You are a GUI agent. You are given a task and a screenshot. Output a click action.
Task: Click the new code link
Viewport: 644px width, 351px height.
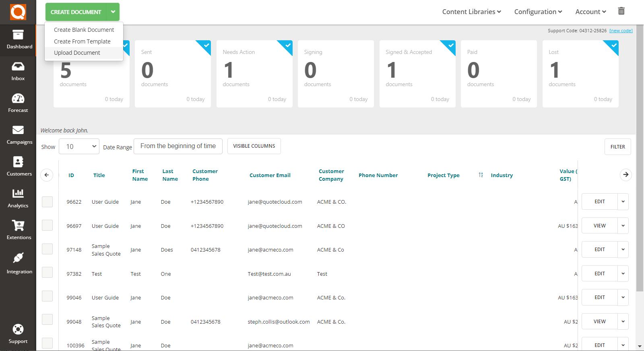click(x=621, y=31)
